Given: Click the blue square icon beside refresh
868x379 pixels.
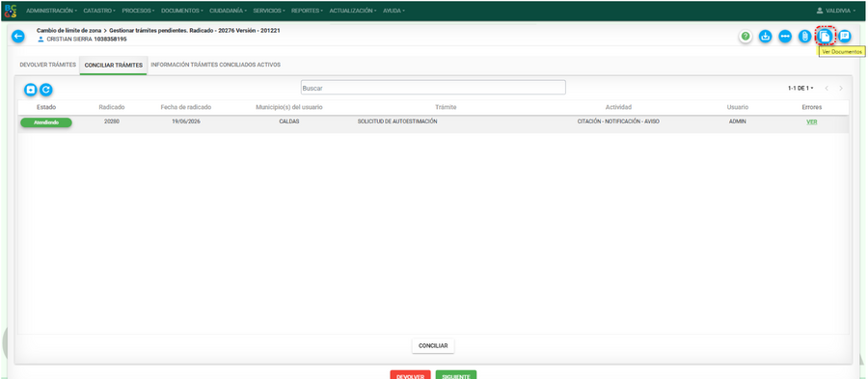Looking at the screenshot, I should point(31,89).
